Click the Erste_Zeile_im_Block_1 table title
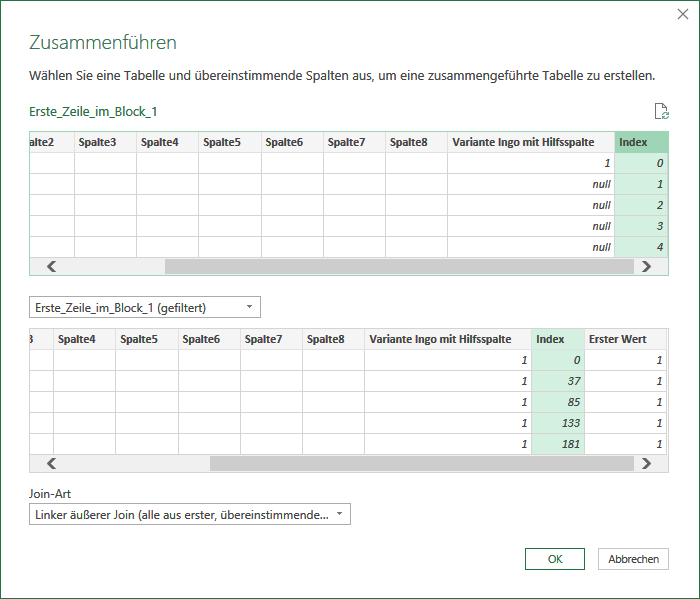This screenshot has width=700, height=599. 93,112
